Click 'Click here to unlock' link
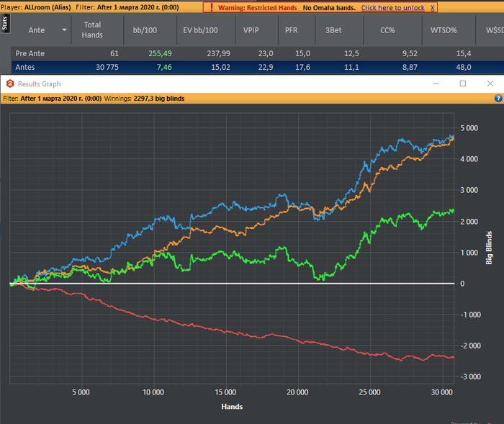Image resolution: width=504 pixels, height=424 pixels. [x=393, y=8]
